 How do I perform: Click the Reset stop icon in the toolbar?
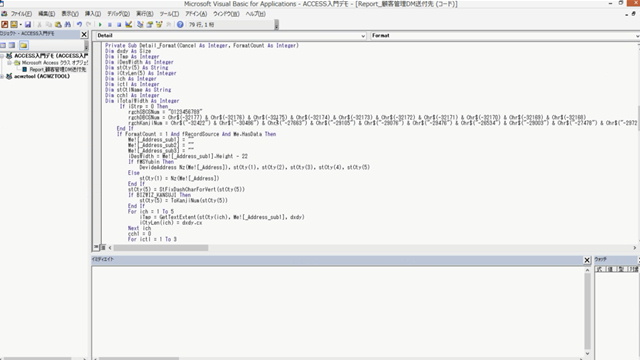click(119, 24)
